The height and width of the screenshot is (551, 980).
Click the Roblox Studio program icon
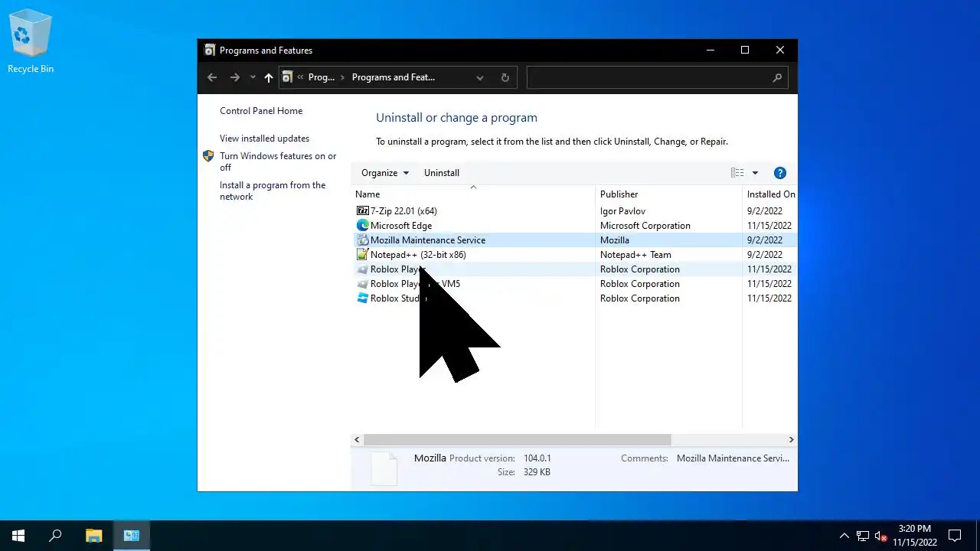pyautogui.click(x=363, y=298)
